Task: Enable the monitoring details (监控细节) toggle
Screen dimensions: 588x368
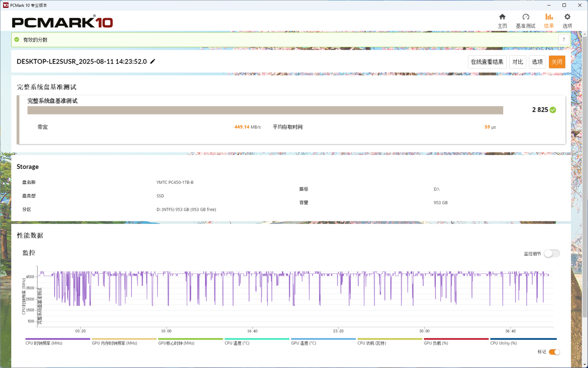Action: coord(552,253)
